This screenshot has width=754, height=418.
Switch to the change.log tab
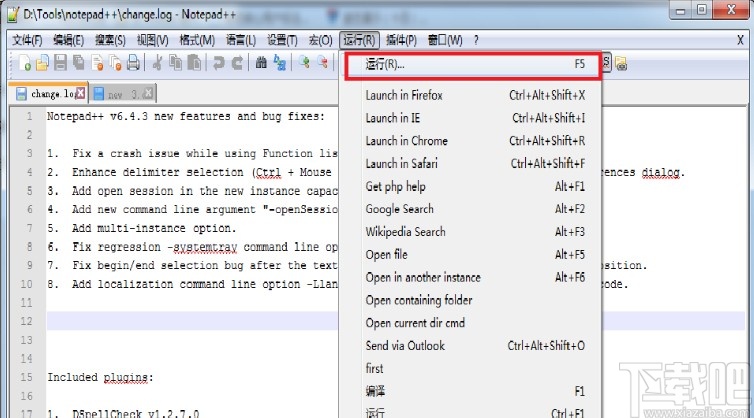coord(49,93)
